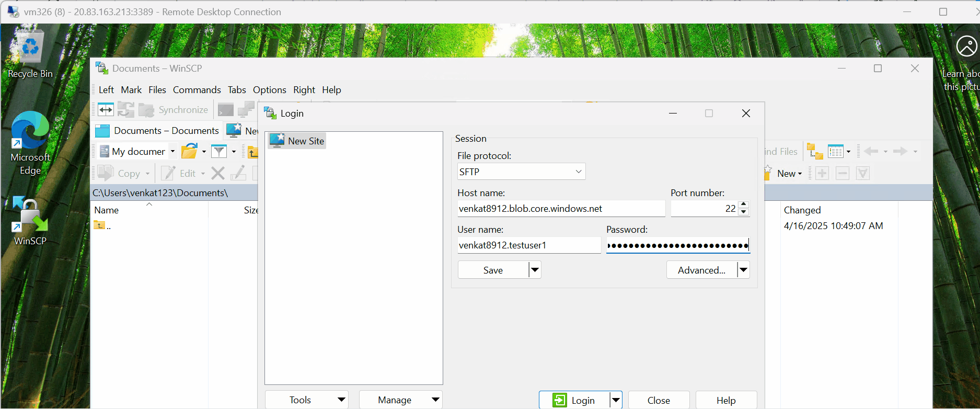The image size is (980, 409).
Task: Click the Help button in Login dialog
Action: pos(726,400)
